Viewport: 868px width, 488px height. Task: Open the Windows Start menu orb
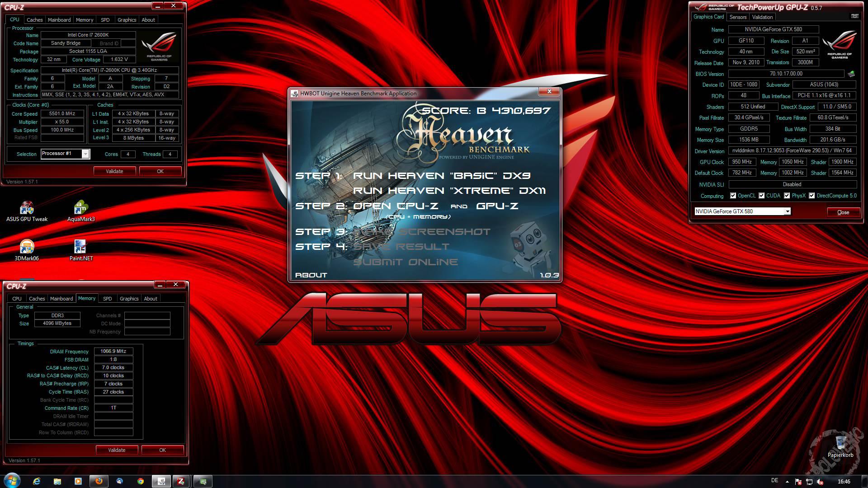12,481
